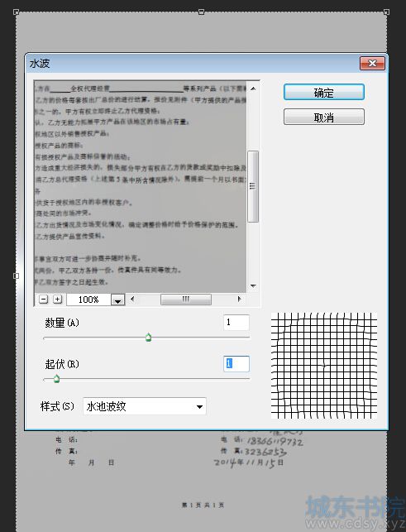Viewport: 406px width, 532px height.
Task: Click preview scroll-right arrow
Action: tap(239, 300)
